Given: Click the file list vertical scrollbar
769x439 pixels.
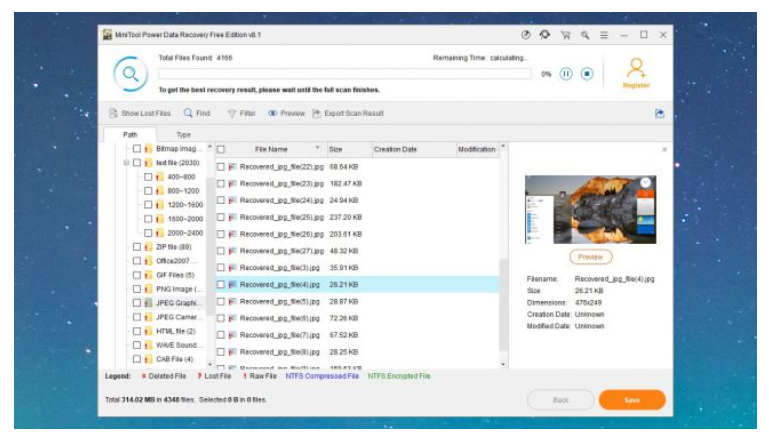Looking at the screenshot, I should pos(503,300).
